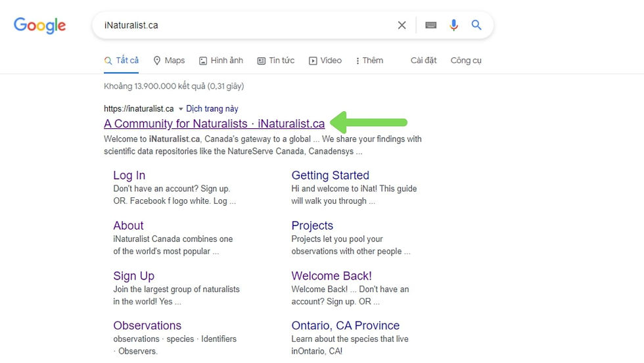Click 'Join the largest group of naturalists' text
Screen dimensions: 644x363
click(176, 289)
